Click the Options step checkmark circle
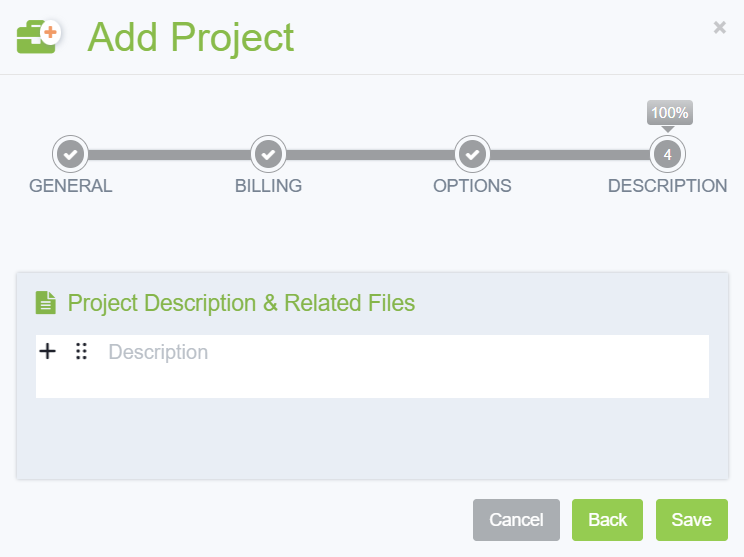The width and height of the screenshot is (744, 557). 472,154
